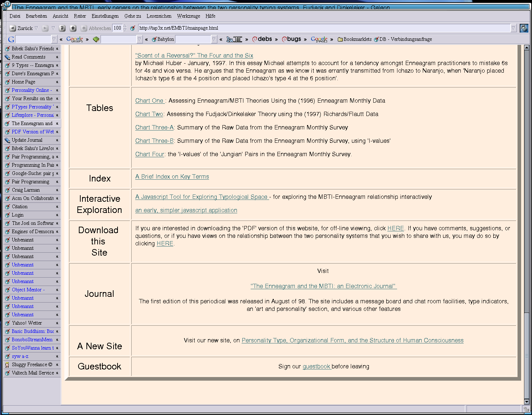Click the site icon beside the URL field
This screenshot has width=532, height=415.
(133, 28)
